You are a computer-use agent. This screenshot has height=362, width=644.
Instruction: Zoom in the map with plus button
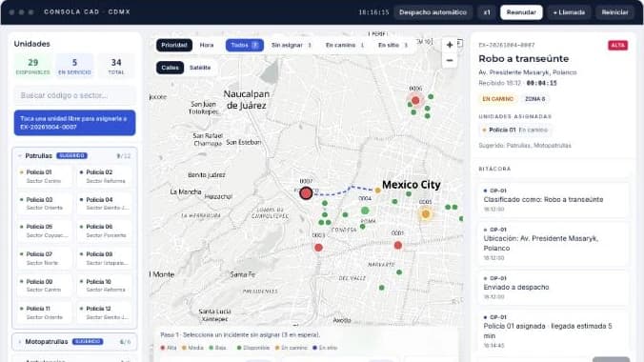tap(450, 45)
